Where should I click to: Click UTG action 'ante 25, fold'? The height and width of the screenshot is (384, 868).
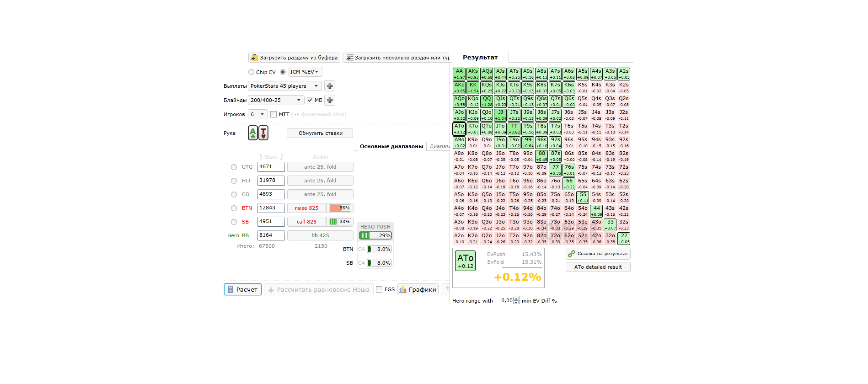320,167
